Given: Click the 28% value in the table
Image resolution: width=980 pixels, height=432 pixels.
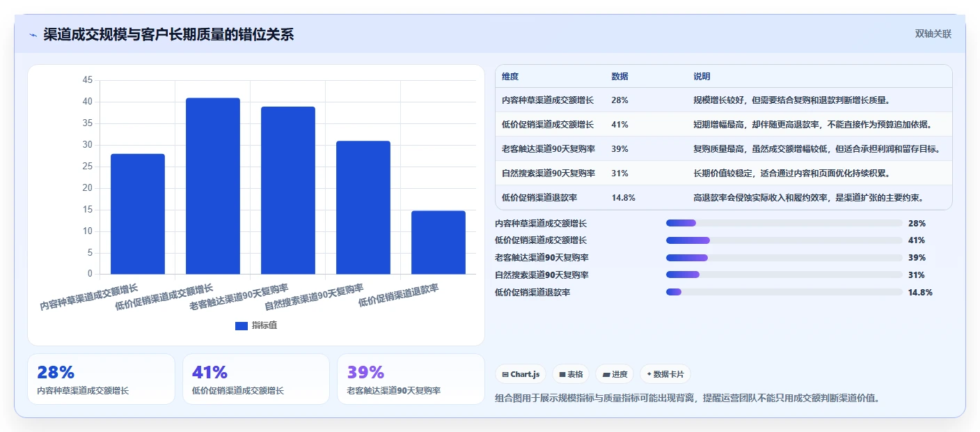Looking at the screenshot, I should pyautogui.click(x=619, y=100).
